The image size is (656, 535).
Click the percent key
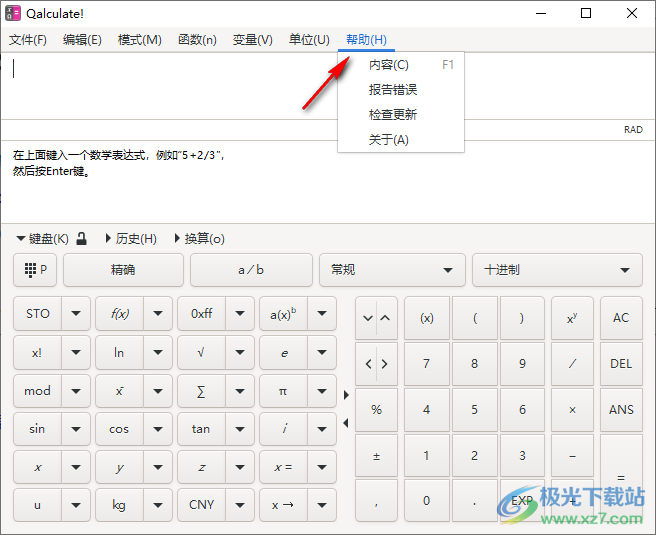tap(377, 410)
